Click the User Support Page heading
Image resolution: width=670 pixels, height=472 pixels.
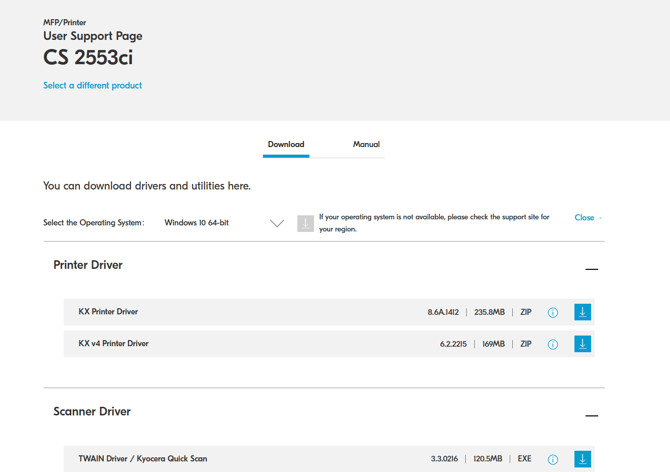pos(93,36)
